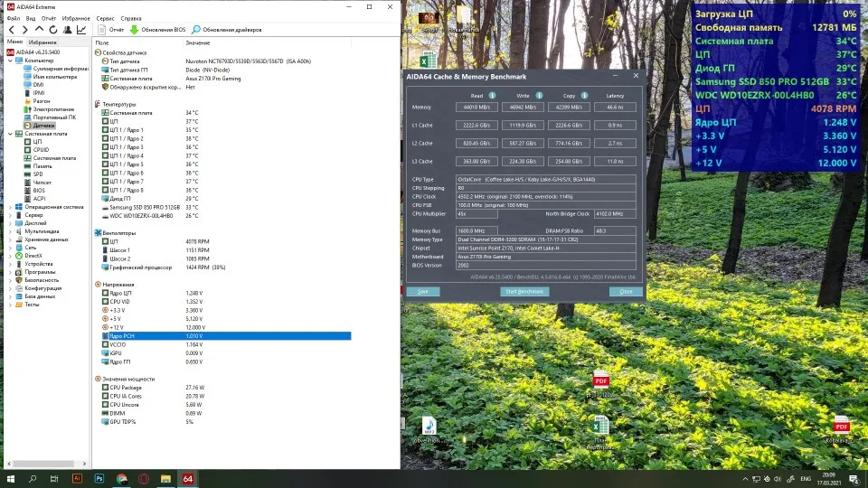Open Photoshop from the taskbar
Image resolution: width=868 pixels, height=488 pixels.
99,479
